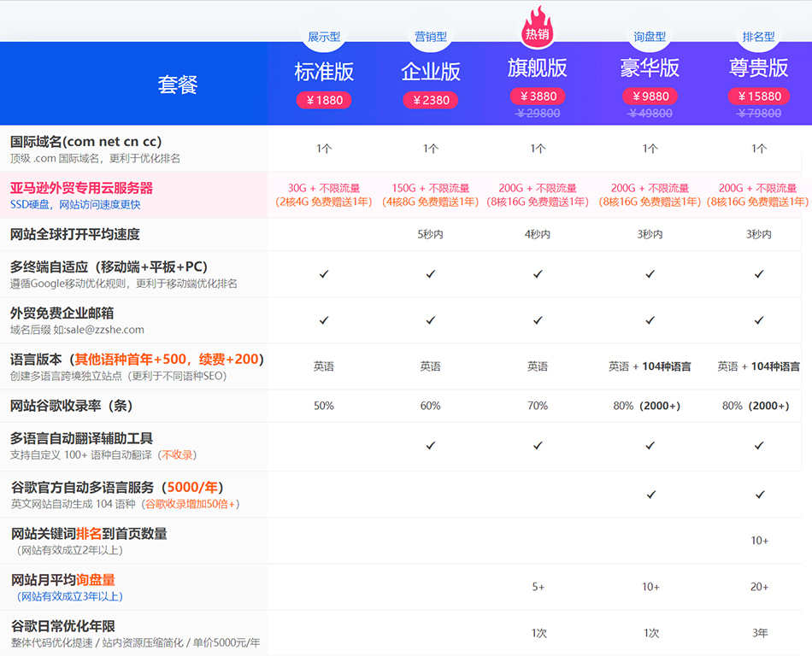Click the 套餐 header label
The height and width of the screenshot is (656, 812).
178,85
